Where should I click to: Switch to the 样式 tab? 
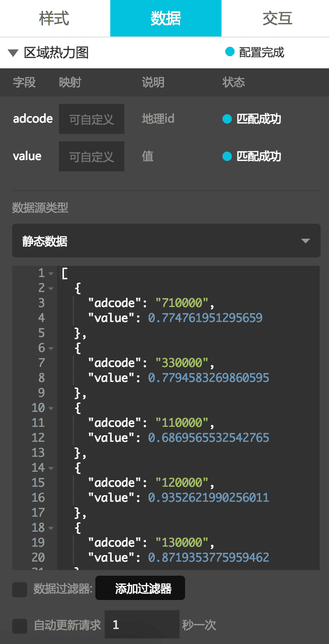point(54,18)
